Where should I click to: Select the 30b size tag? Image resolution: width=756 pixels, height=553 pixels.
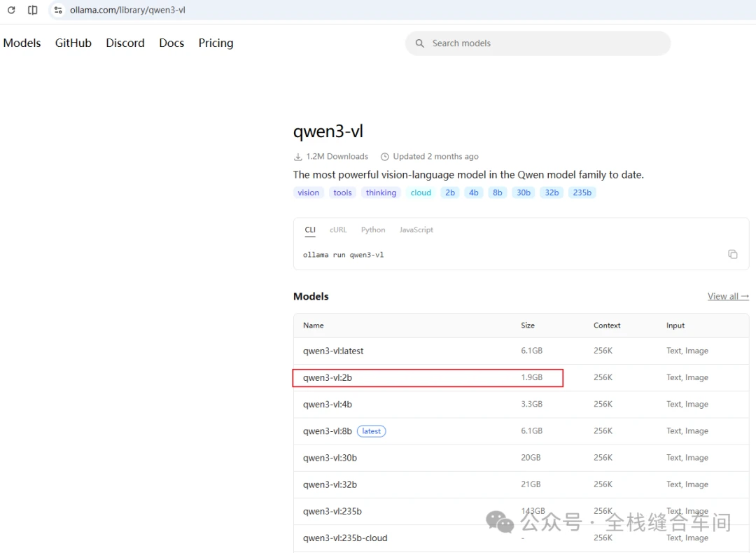click(x=524, y=193)
